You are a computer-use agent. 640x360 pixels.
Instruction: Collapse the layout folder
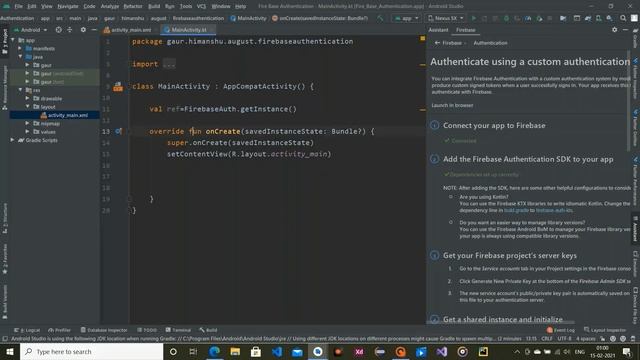(27, 107)
